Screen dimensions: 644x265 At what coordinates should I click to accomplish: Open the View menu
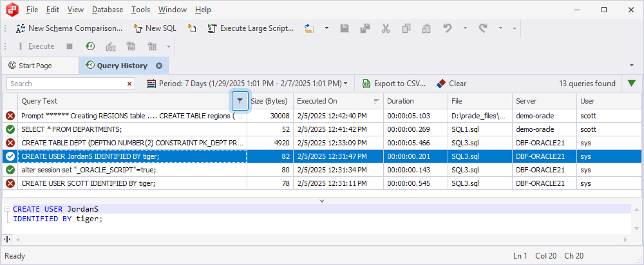pyautogui.click(x=75, y=10)
